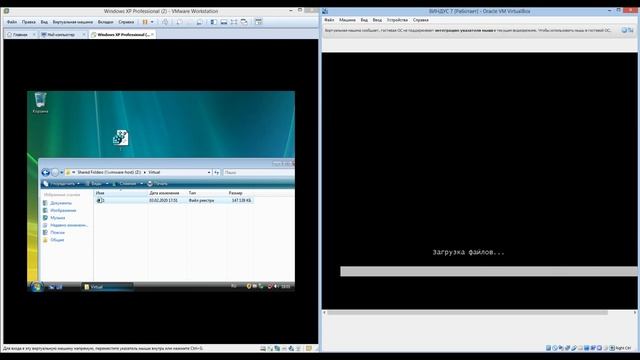Click the Печать button in Explorer toolbar

(157, 184)
